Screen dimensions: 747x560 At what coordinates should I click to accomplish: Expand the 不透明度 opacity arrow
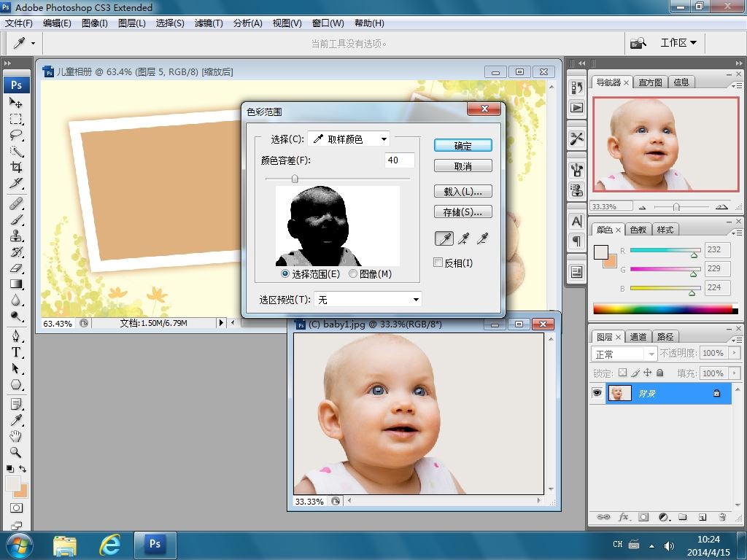pyautogui.click(x=735, y=353)
